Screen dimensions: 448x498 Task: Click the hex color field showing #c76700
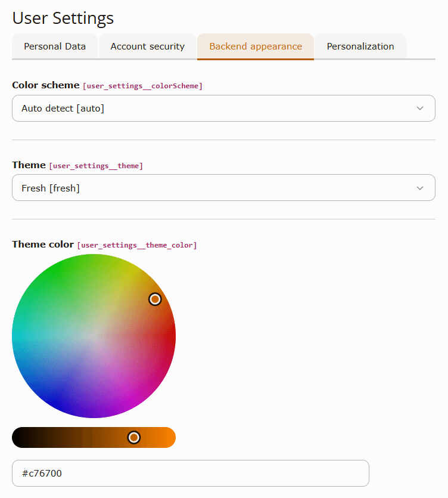[191, 473]
